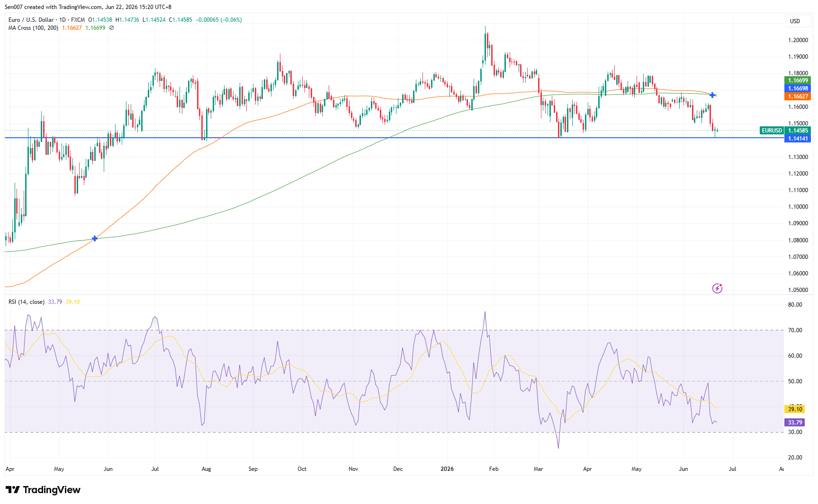Click the Feb label on the time axis
This screenshot has width=818, height=504.
(x=494, y=469)
